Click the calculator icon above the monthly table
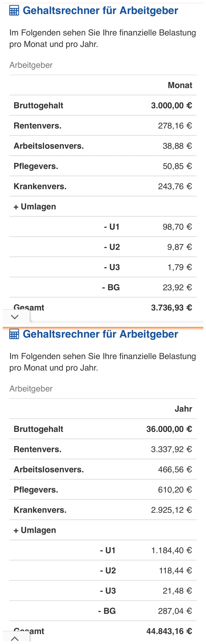Screen dimensions: 206x644 (x=14, y=11)
